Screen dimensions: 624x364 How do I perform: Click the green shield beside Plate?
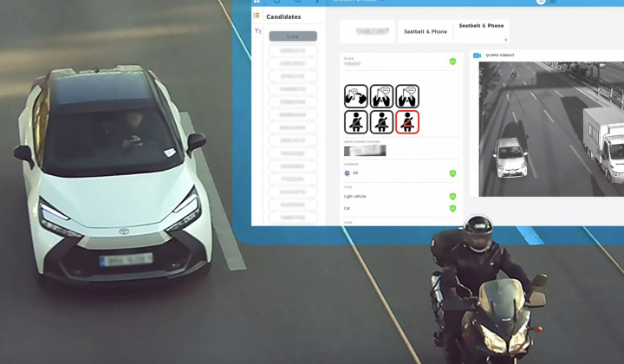[452, 62]
